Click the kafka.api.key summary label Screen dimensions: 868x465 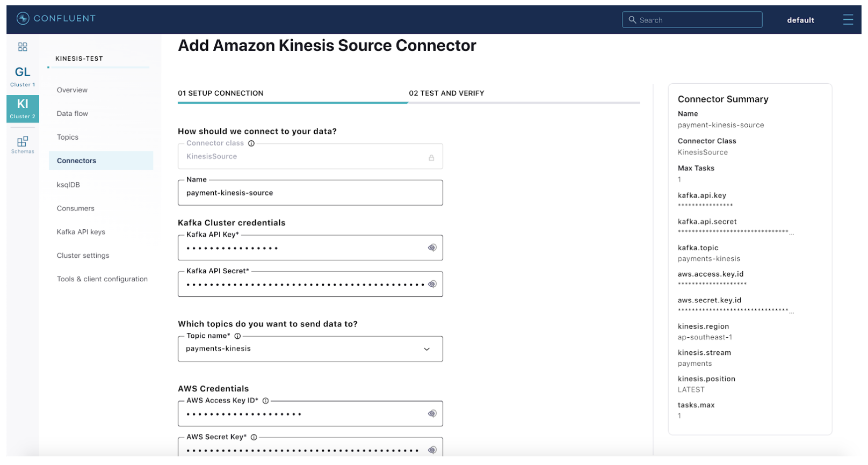point(701,196)
